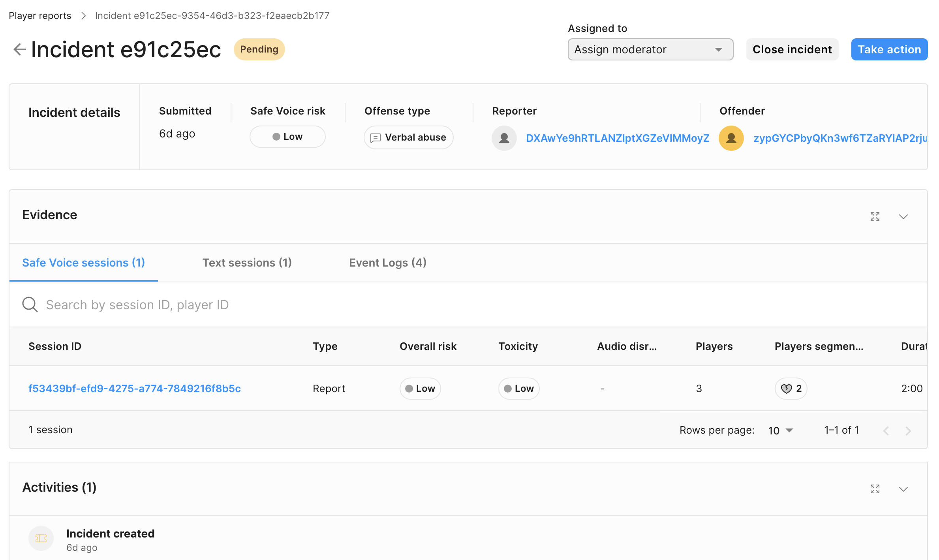939x560 pixels.
Task: Expand Activities panel to fullscreen
Action: pyautogui.click(x=875, y=489)
